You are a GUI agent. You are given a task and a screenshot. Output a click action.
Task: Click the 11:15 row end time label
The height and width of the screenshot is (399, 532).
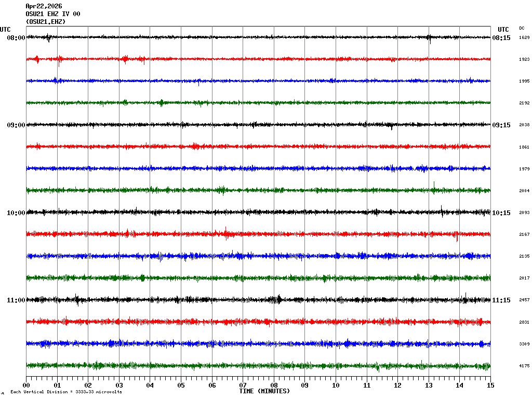point(501,300)
